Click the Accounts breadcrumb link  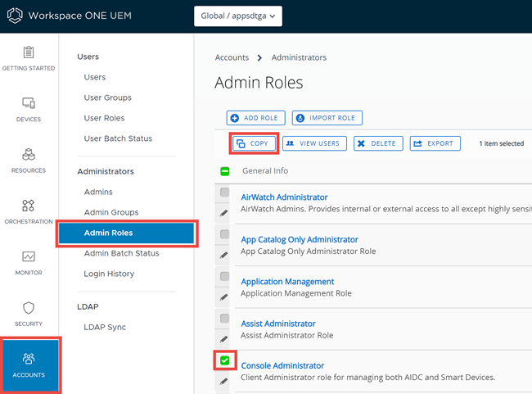[232, 57]
